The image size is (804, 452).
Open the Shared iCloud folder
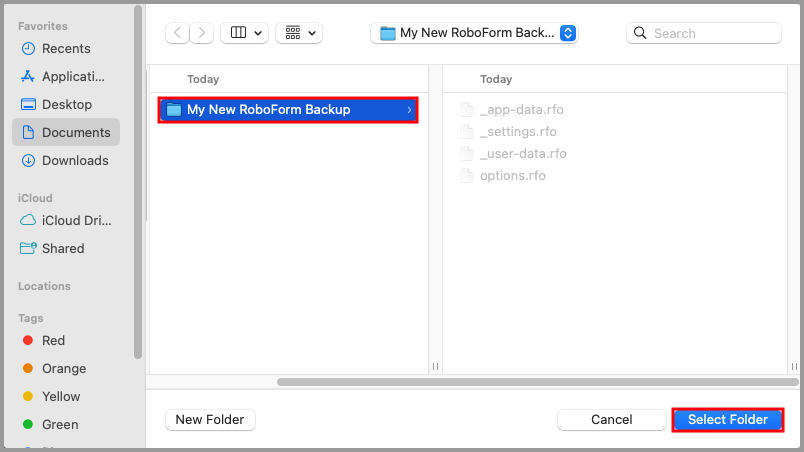(62, 248)
